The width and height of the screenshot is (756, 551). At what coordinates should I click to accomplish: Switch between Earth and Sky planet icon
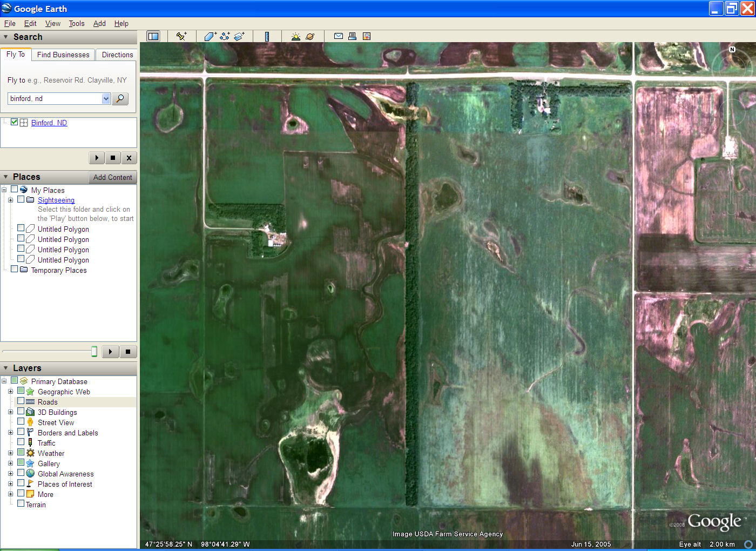click(310, 36)
